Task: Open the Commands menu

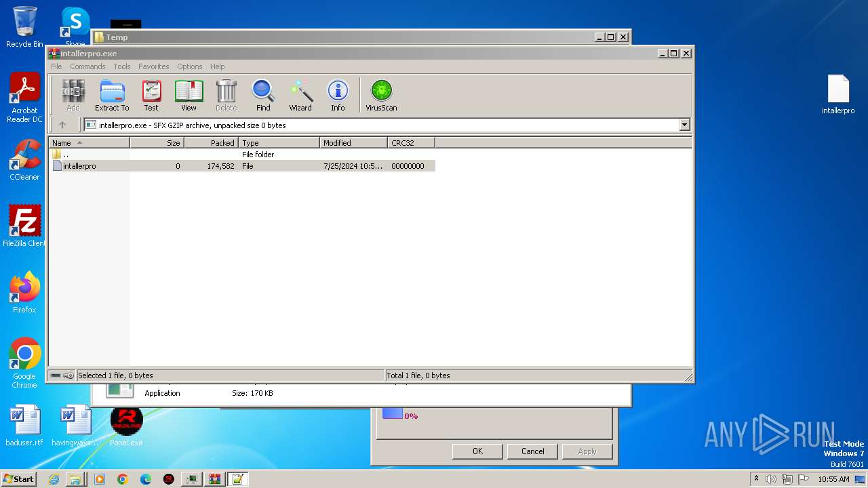Action: pyautogui.click(x=87, y=66)
